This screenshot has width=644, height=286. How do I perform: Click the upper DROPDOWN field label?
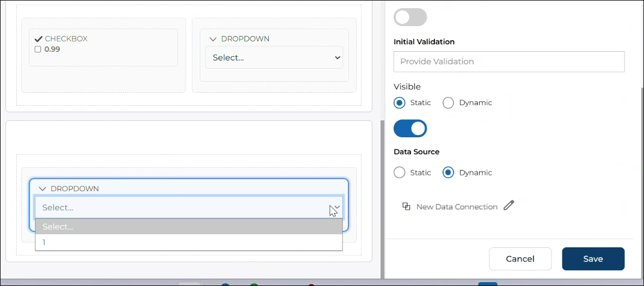[x=245, y=39]
